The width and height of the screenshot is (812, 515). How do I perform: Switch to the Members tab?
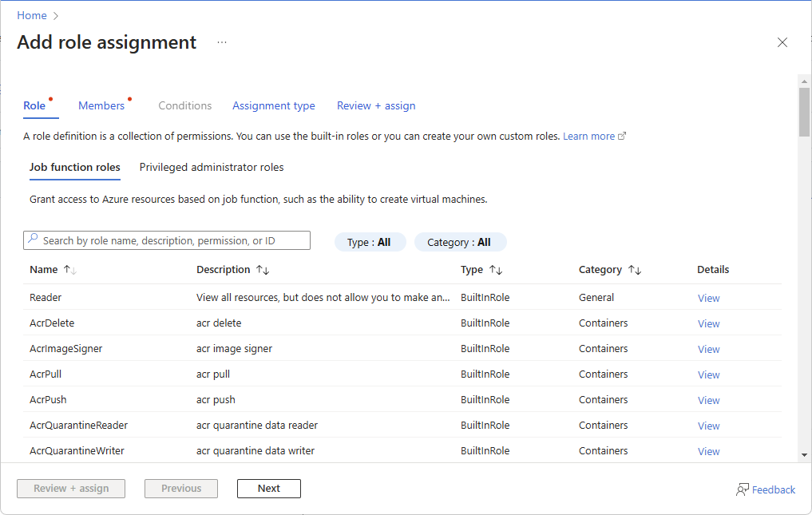point(101,105)
